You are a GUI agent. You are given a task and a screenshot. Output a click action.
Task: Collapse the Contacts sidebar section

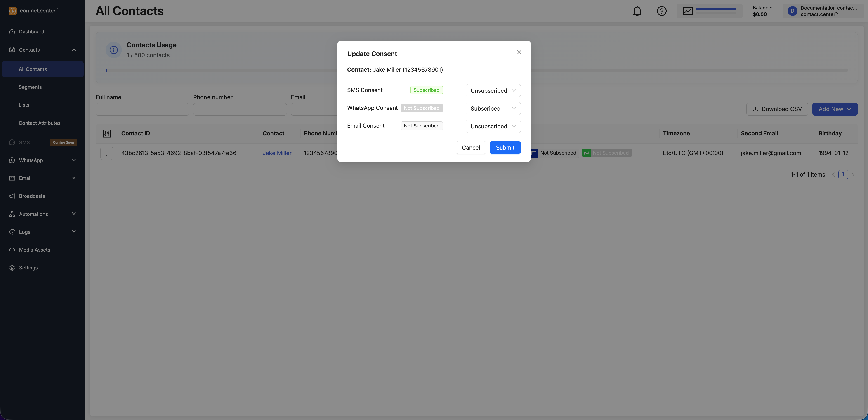click(74, 50)
